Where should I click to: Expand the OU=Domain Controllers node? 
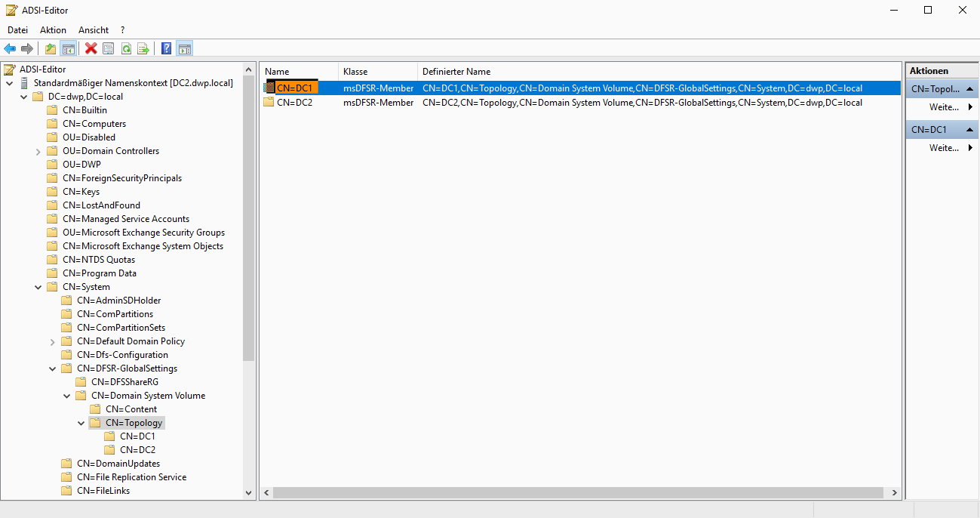pos(38,151)
